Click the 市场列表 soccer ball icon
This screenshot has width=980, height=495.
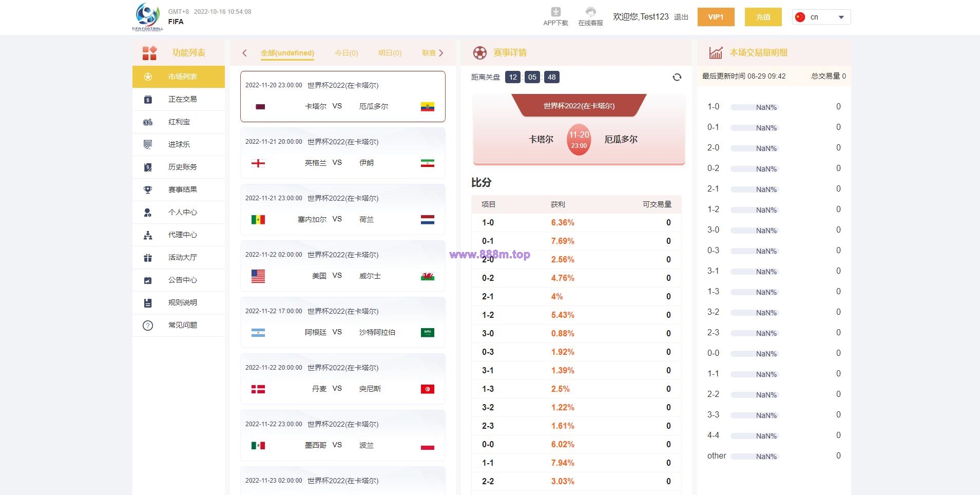148,77
